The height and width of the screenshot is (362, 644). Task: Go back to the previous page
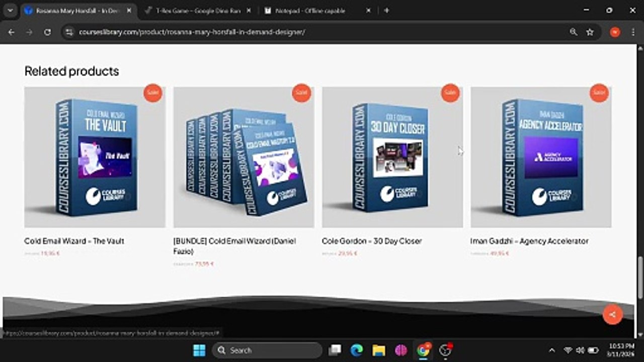(x=11, y=32)
